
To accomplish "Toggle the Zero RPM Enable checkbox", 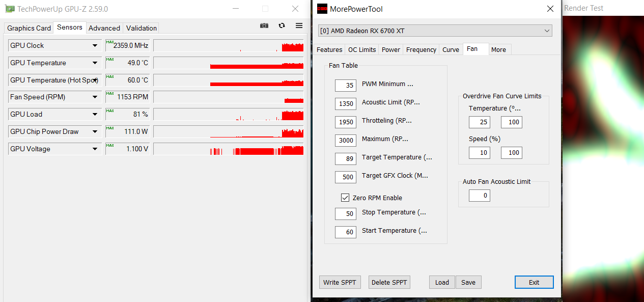I will pos(345,198).
